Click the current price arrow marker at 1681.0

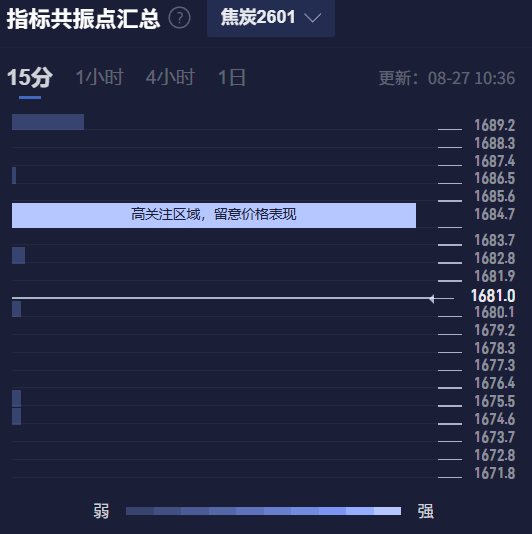click(432, 299)
